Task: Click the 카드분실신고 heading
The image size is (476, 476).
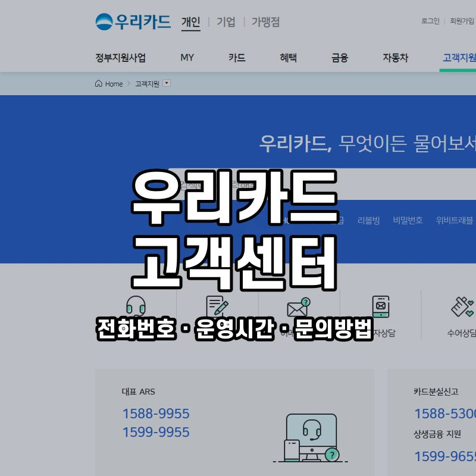Action: 436,392
